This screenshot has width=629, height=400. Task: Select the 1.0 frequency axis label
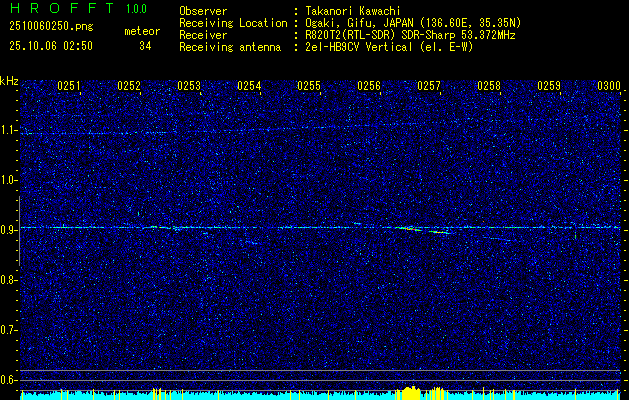point(9,180)
